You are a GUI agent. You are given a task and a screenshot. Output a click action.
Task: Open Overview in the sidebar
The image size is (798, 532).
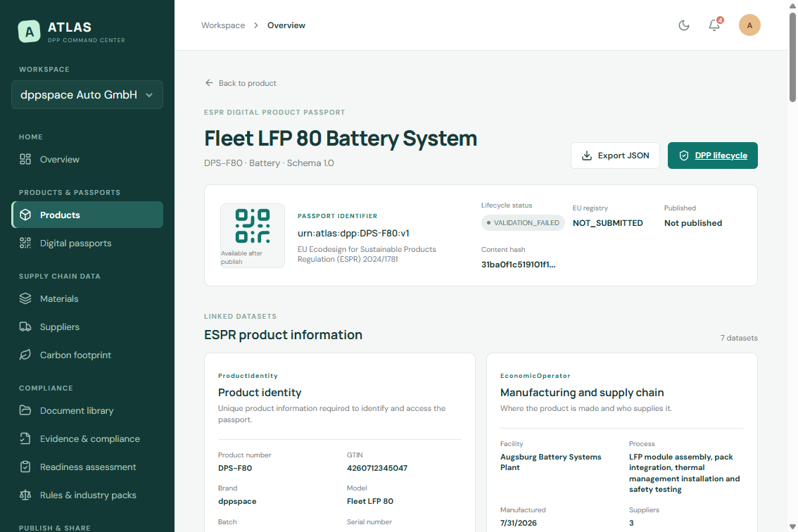(x=87, y=159)
